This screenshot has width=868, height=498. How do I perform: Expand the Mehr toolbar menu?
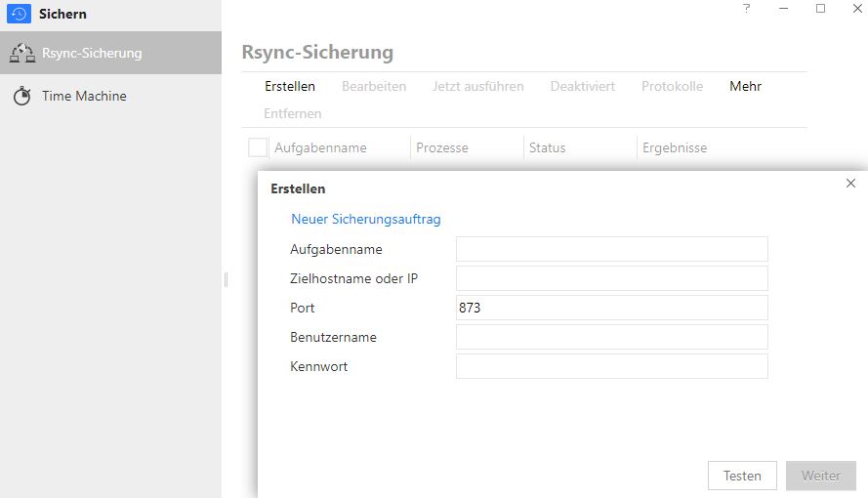(745, 86)
